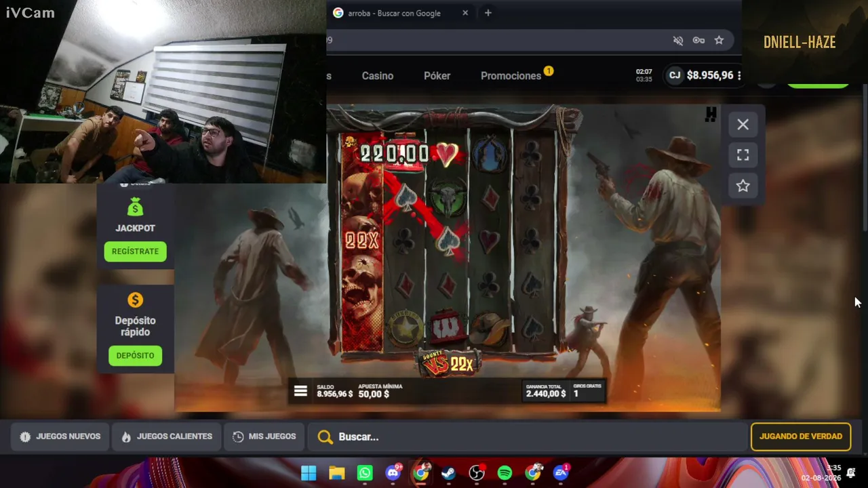The width and height of the screenshot is (868, 488).
Task: Open the Casino section
Action: (378, 76)
